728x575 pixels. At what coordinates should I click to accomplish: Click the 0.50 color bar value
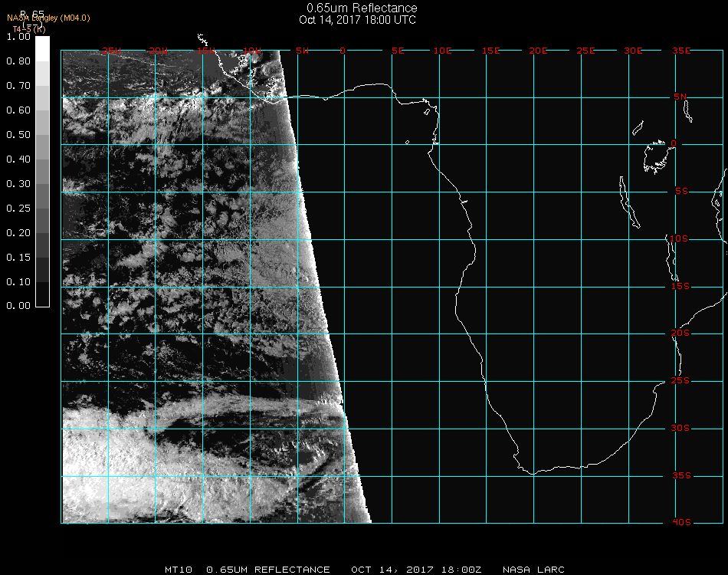coord(18,135)
